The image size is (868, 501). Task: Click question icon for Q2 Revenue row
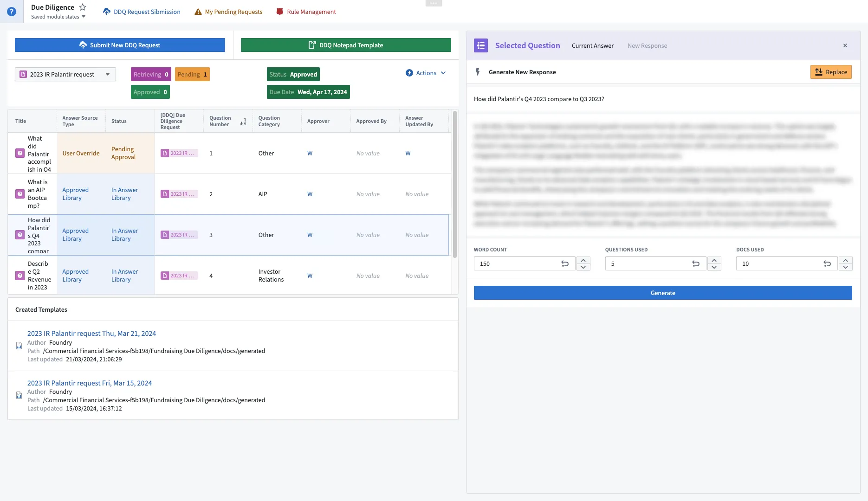pyautogui.click(x=20, y=276)
